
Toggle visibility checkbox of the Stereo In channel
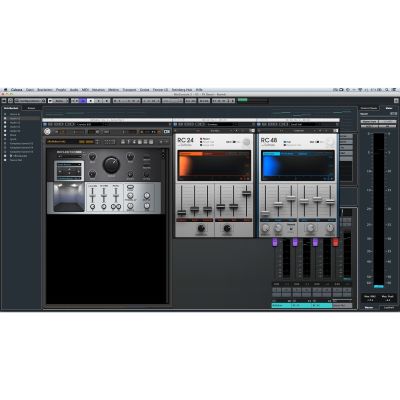coord(5,114)
